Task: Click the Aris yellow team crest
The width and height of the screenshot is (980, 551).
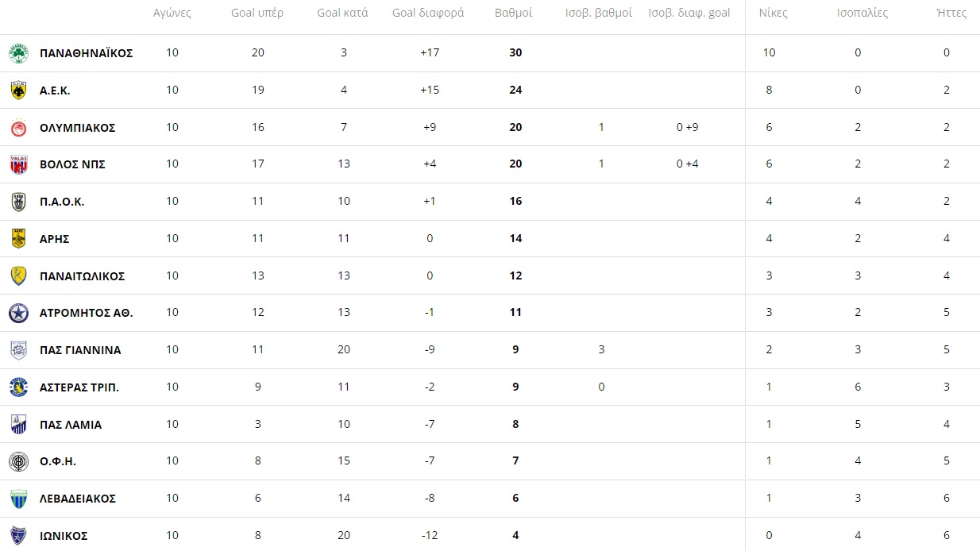Action: [x=18, y=239]
